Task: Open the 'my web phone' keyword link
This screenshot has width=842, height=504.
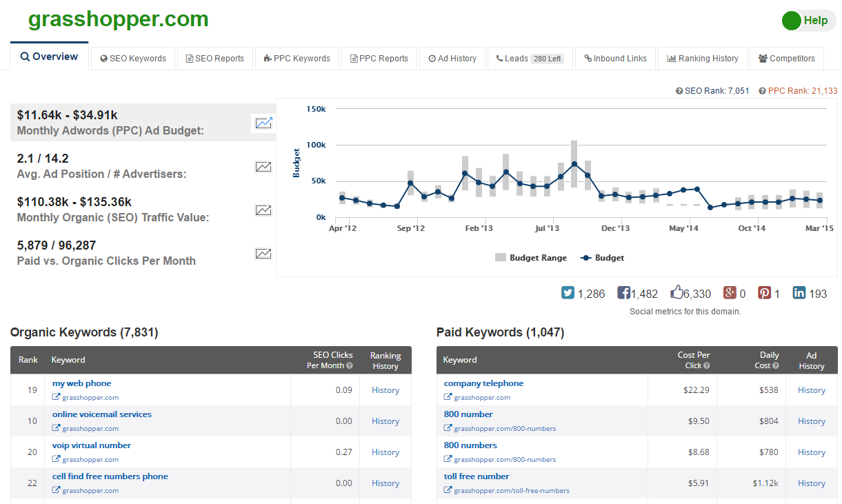Action: point(81,383)
